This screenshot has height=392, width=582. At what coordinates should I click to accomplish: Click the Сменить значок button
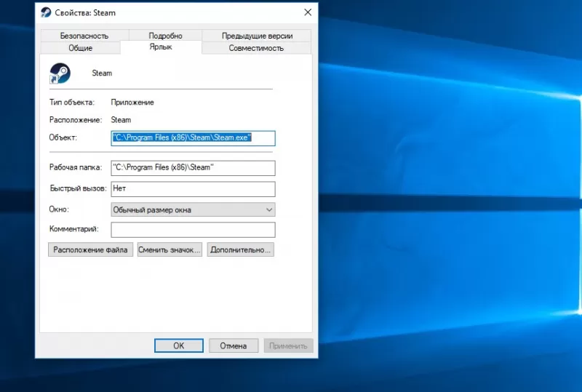170,250
